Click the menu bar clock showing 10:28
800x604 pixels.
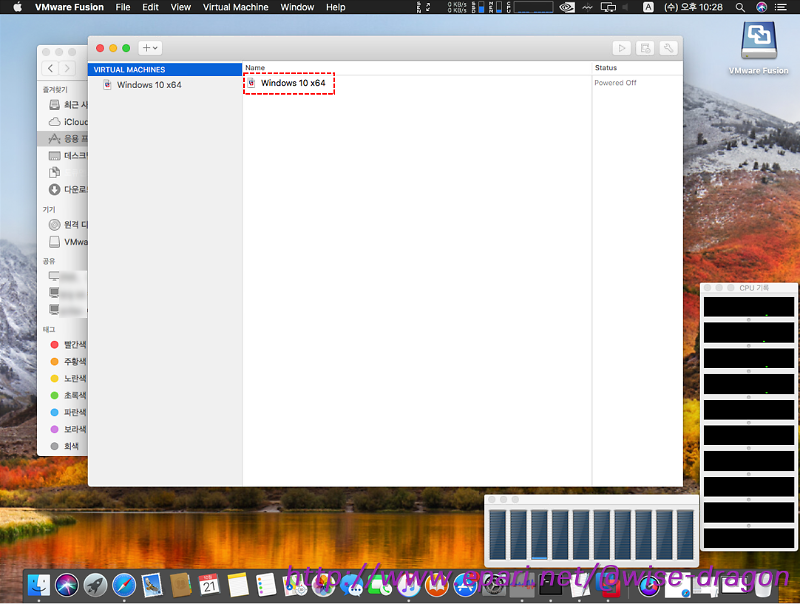click(x=693, y=7)
